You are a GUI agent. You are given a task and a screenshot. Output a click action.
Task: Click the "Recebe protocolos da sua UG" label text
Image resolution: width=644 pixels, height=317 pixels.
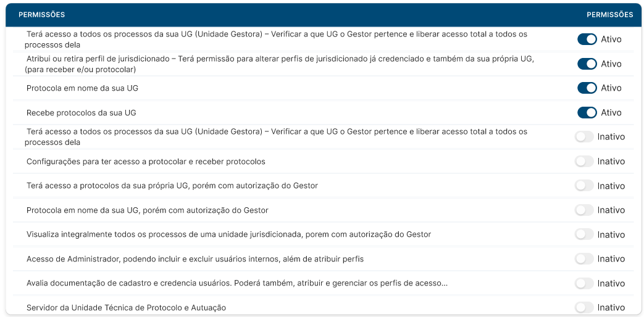[81, 113]
